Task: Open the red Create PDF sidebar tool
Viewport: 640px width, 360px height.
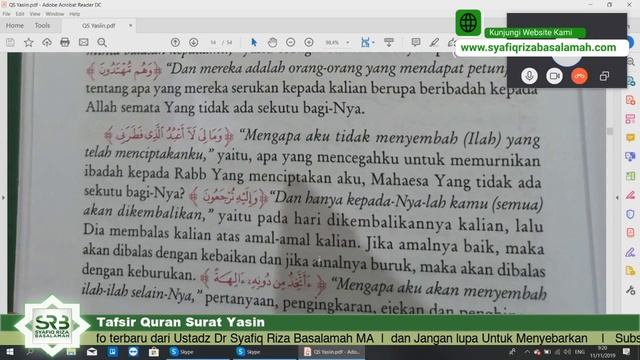Action: (x=631, y=100)
